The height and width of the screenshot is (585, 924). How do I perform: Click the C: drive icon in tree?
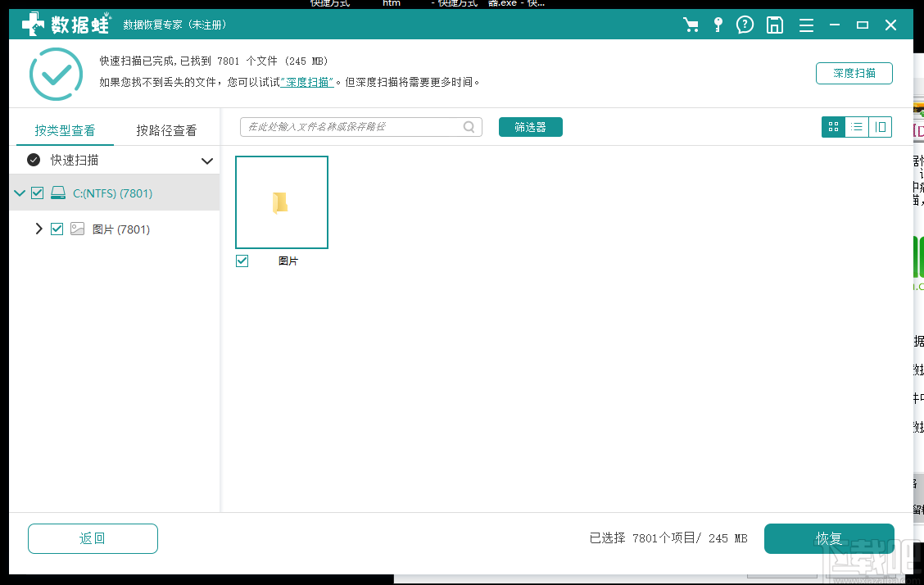pos(57,193)
